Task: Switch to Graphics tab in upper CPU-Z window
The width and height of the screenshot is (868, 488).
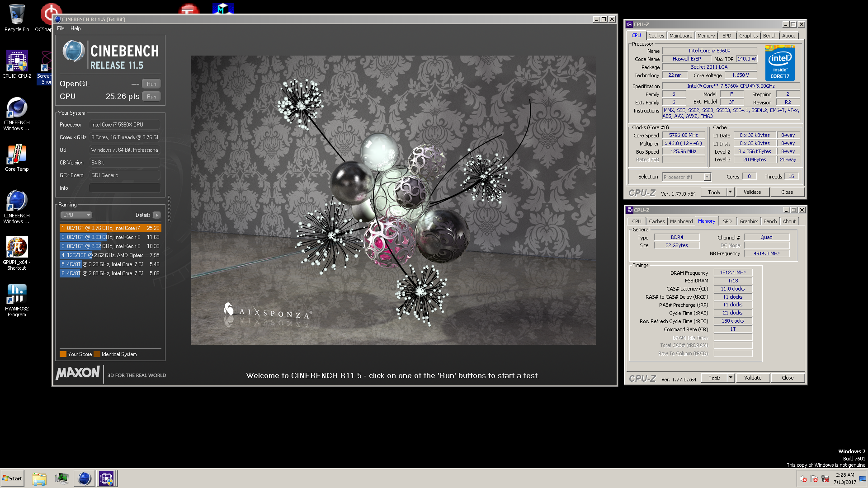Action: [x=749, y=36]
